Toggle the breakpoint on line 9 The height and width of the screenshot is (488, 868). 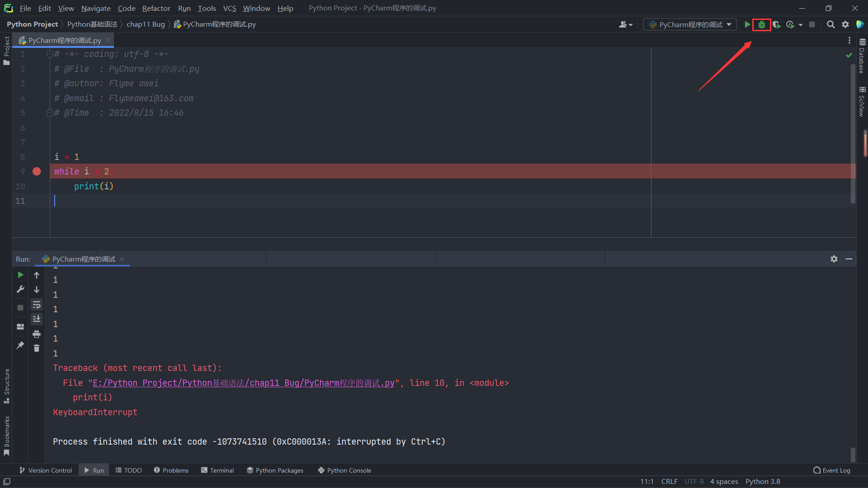[37, 171]
